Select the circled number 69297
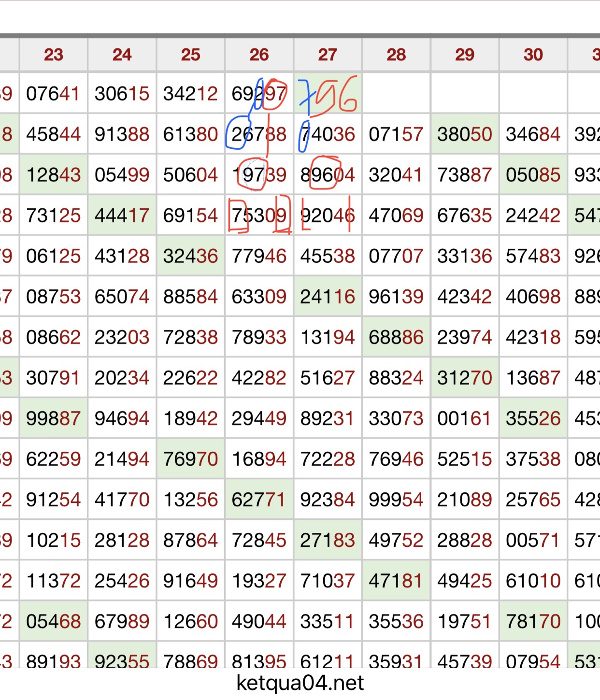This screenshot has height=700, width=600. click(259, 94)
